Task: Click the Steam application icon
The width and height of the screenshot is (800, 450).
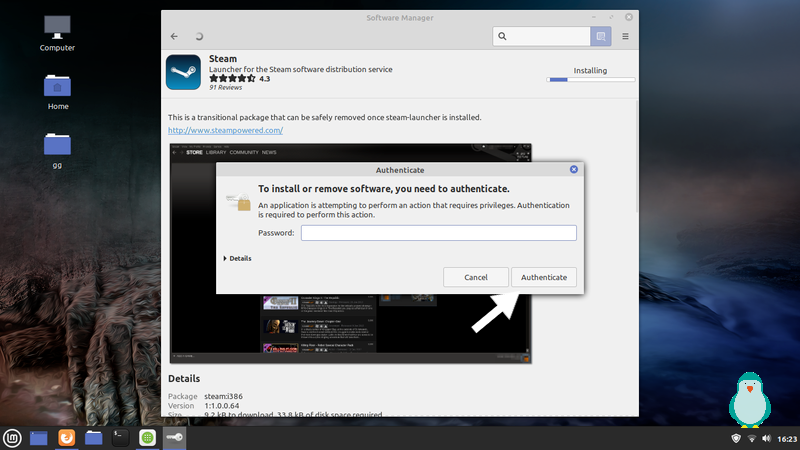Action: coord(183,72)
